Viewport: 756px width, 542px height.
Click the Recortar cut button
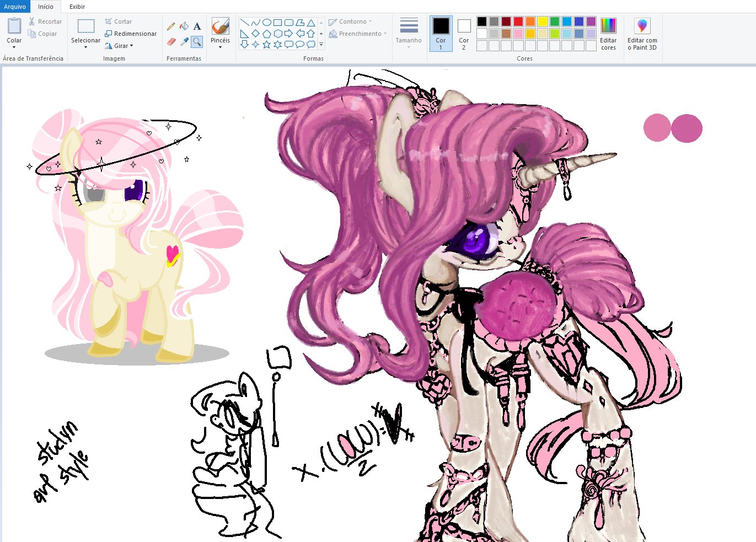45,22
